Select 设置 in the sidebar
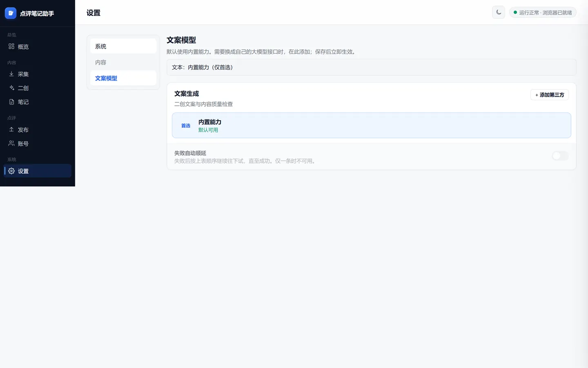Image resolution: width=588 pixels, height=368 pixels. pos(38,171)
